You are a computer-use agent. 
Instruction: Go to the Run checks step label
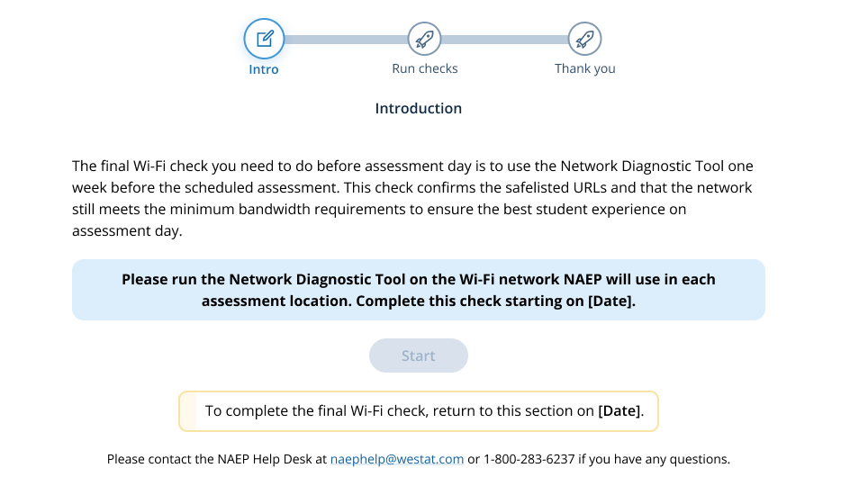[x=425, y=68]
